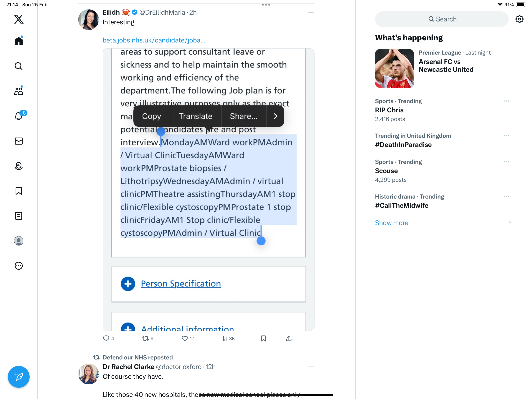Open the Home feed icon

[x=18, y=41]
